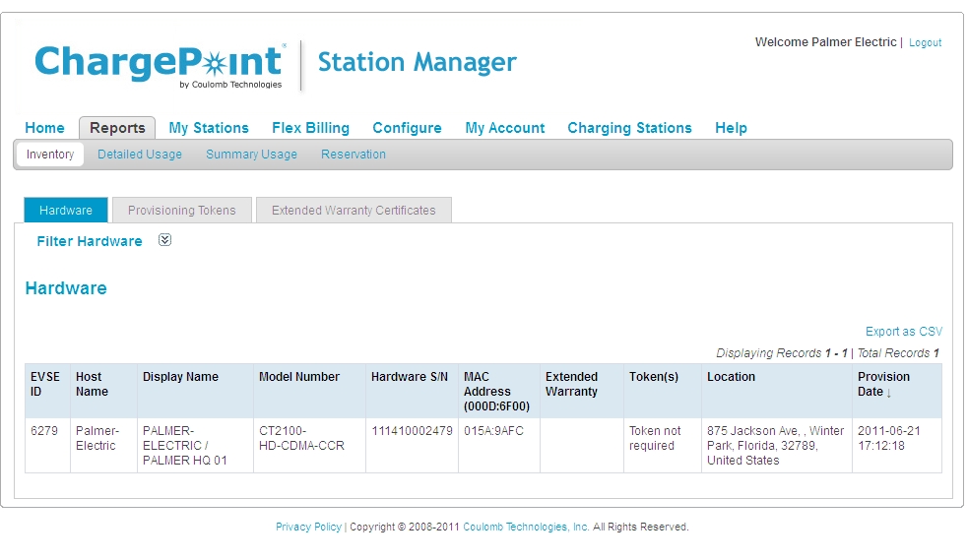Click the empty Extended Warranty cell

[582, 446]
